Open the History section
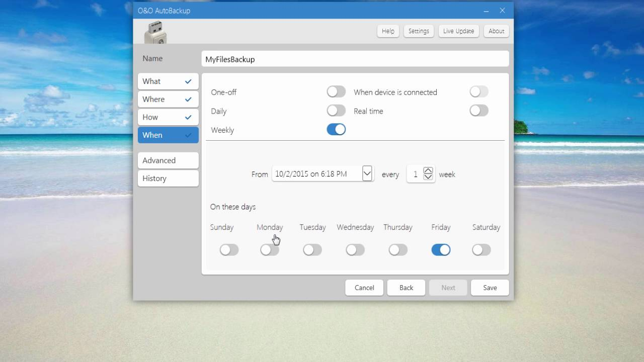Screen dimensions: 644x362 point(168,178)
